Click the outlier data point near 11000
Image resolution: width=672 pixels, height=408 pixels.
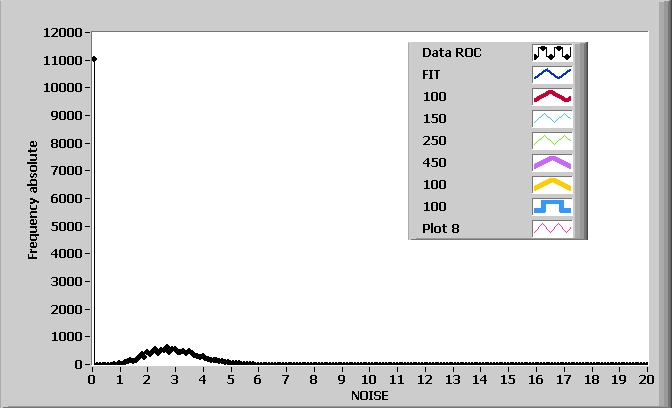[x=93, y=59]
